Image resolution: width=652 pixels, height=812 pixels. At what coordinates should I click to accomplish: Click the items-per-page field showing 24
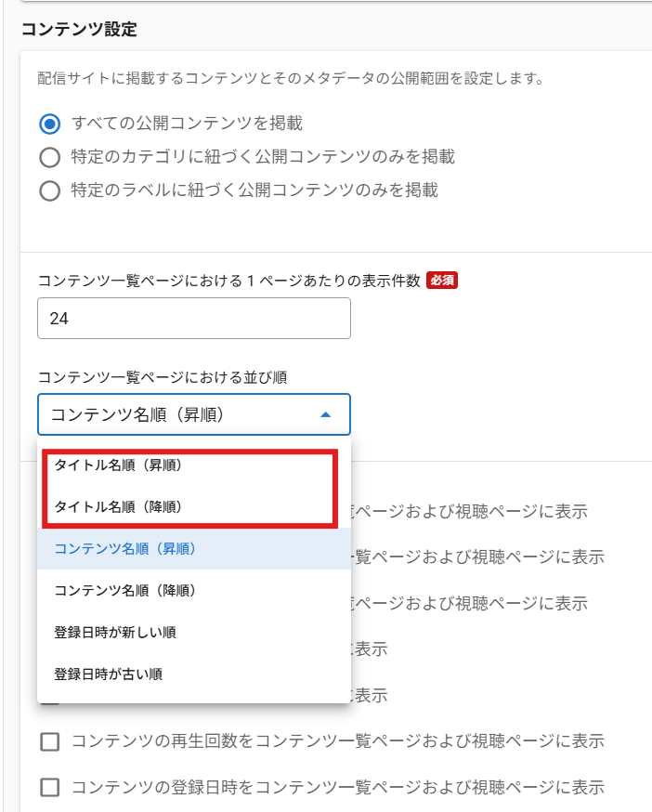coord(193,319)
